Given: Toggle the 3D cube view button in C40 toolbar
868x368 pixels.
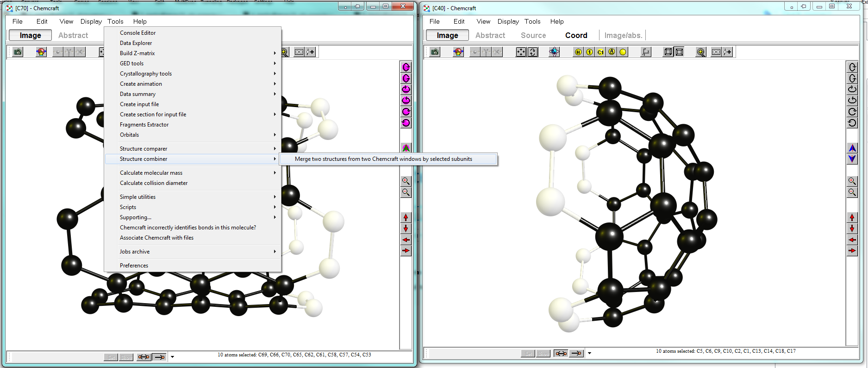Looking at the screenshot, I should pos(668,52).
